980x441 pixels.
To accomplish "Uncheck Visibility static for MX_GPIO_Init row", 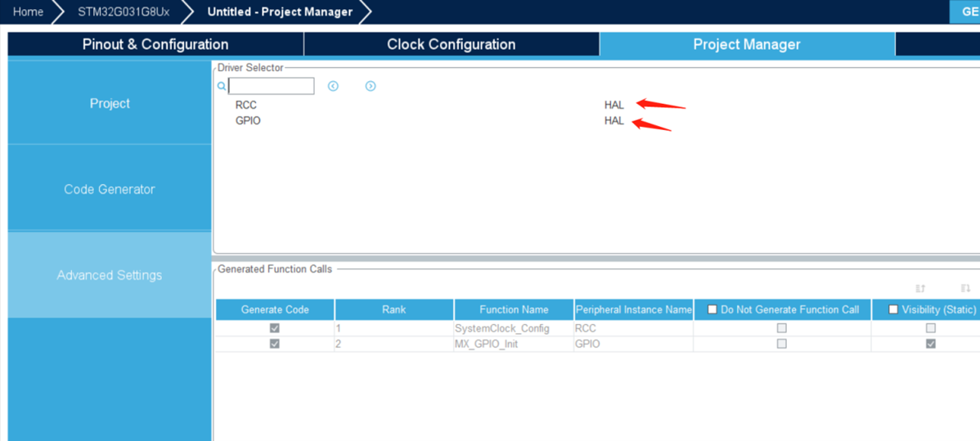I will click(x=930, y=344).
